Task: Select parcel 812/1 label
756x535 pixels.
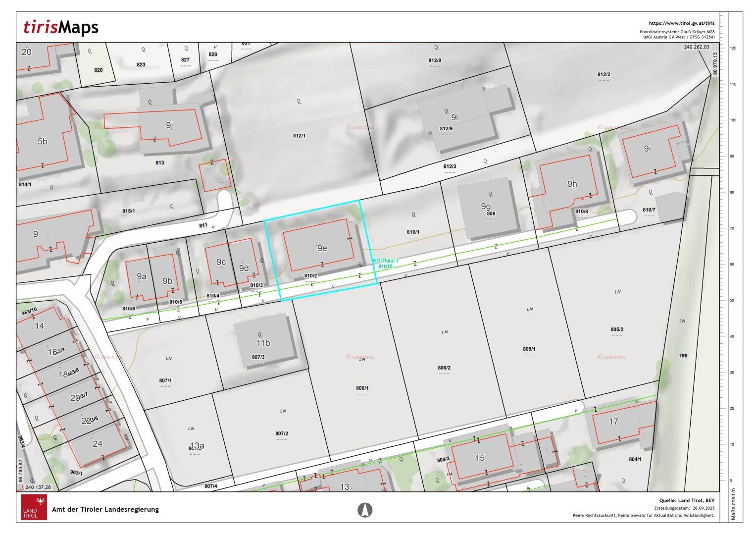Action: (299, 136)
